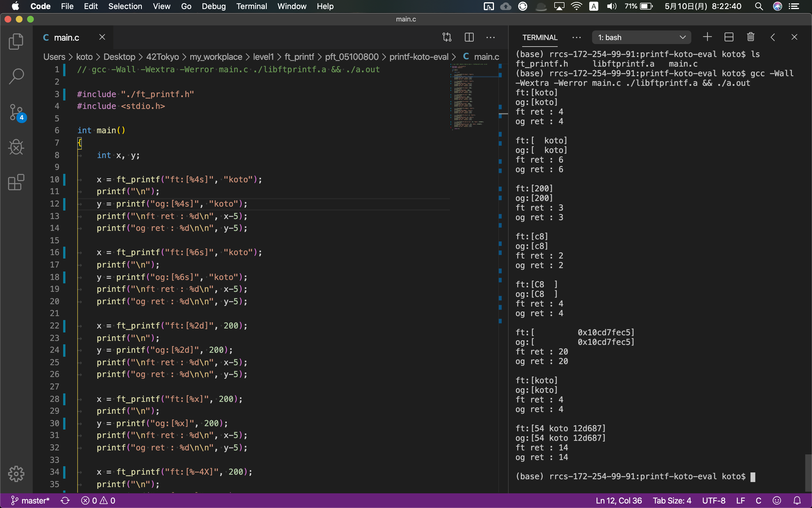Create a new terminal with plus icon
Image resolution: width=812 pixels, height=508 pixels.
click(x=707, y=37)
